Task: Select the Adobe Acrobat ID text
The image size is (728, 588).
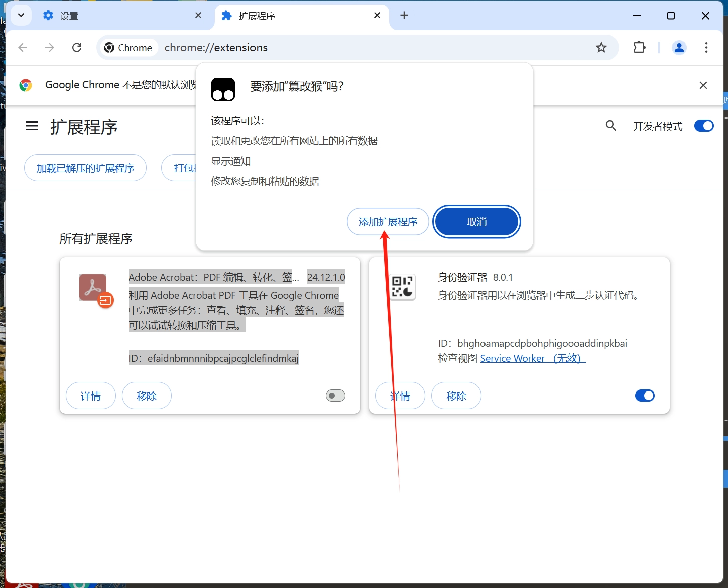Action: pyautogui.click(x=213, y=358)
